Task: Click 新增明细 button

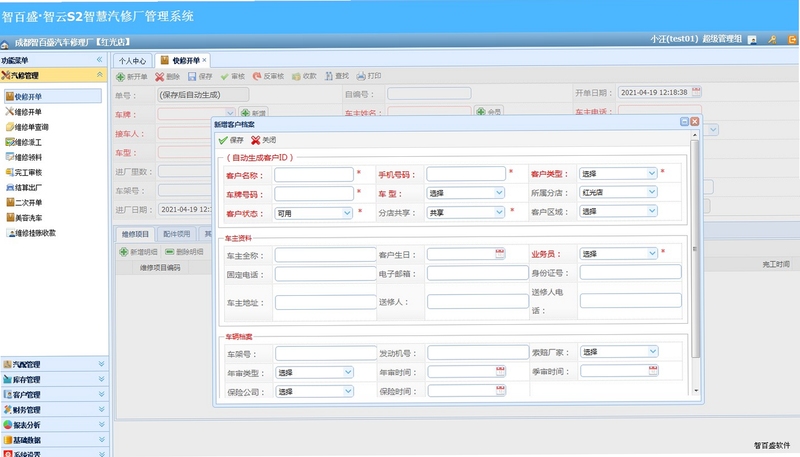Action: pyautogui.click(x=139, y=252)
